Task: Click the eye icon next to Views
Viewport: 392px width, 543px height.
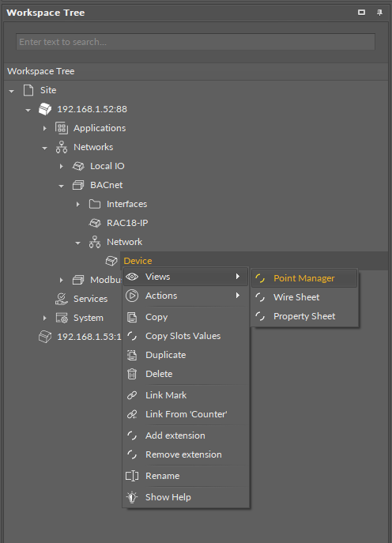Action: (x=132, y=277)
